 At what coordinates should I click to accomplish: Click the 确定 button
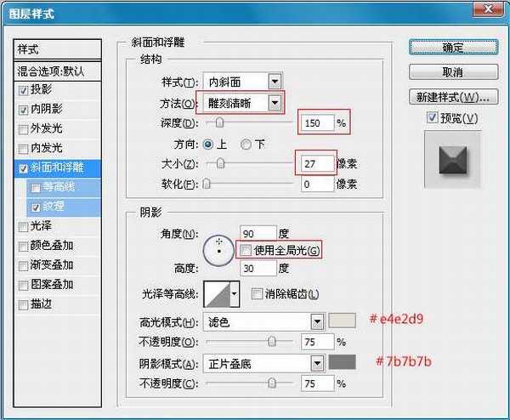452,48
